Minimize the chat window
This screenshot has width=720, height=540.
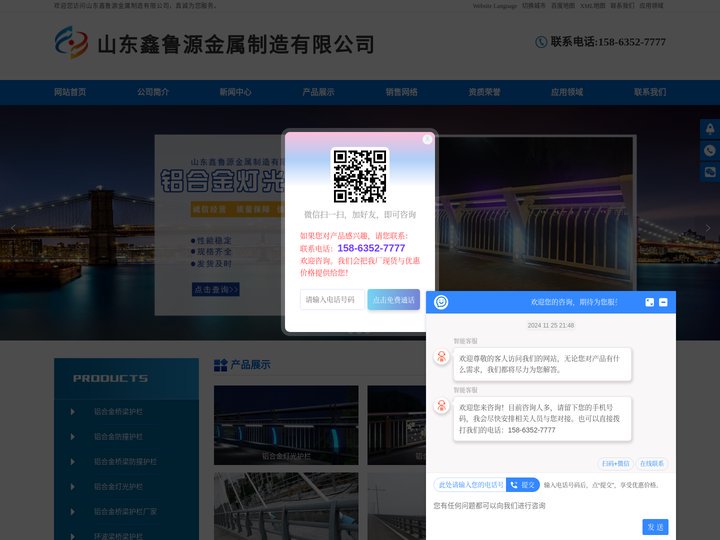[663, 302]
